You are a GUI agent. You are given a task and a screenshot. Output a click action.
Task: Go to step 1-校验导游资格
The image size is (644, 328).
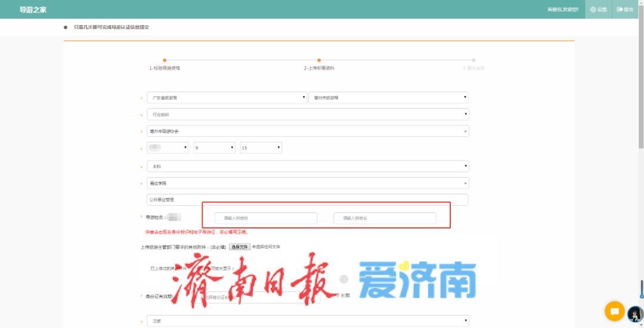click(165, 68)
